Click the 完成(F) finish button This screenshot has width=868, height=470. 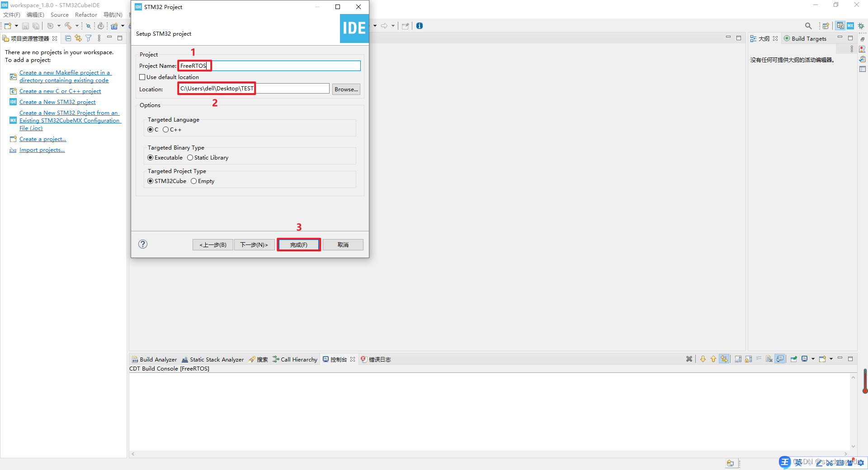click(x=299, y=244)
